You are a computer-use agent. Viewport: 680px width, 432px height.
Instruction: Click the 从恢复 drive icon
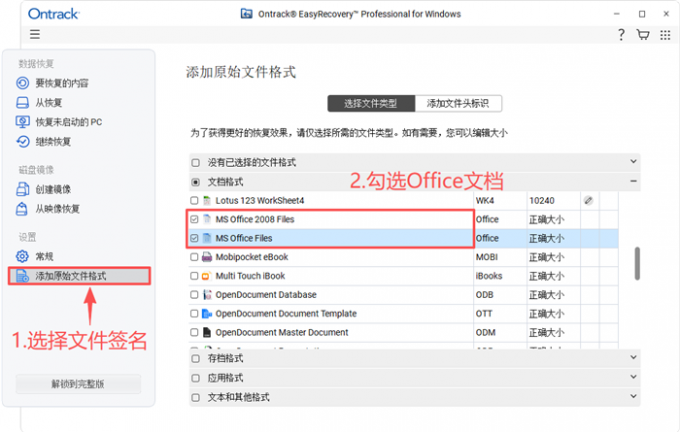pos(23,103)
